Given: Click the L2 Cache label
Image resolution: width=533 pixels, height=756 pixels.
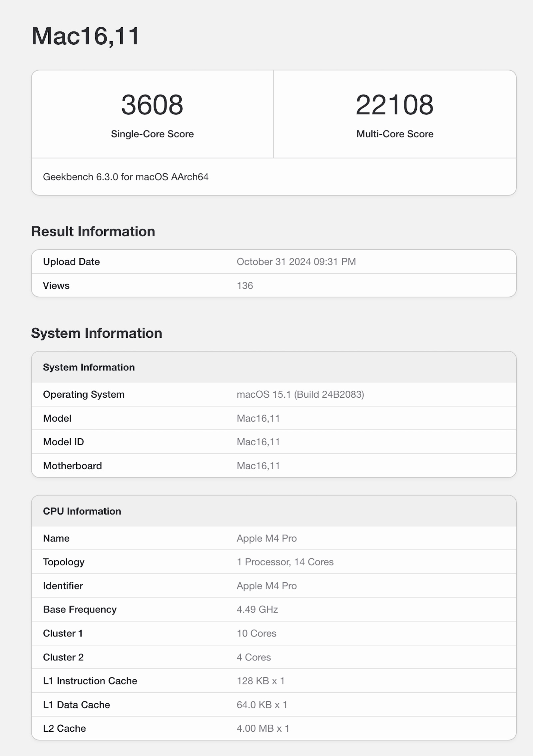Looking at the screenshot, I should click(x=64, y=728).
